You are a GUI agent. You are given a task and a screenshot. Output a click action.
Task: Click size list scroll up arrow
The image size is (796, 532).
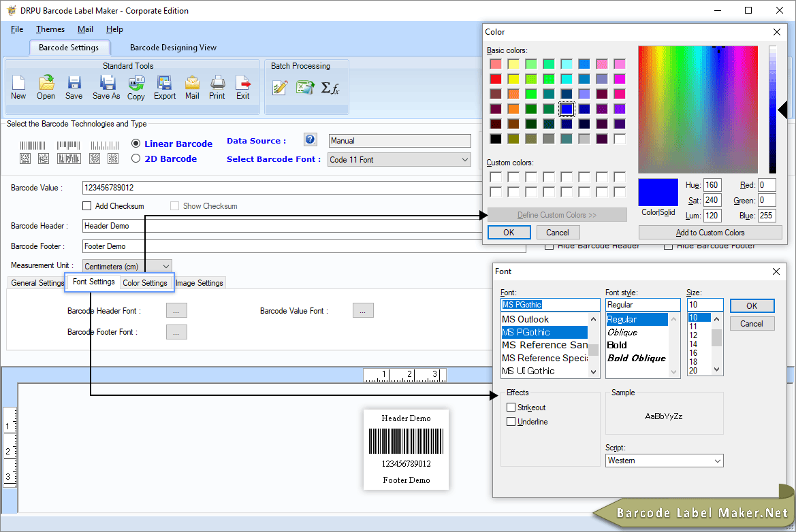point(717,319)
